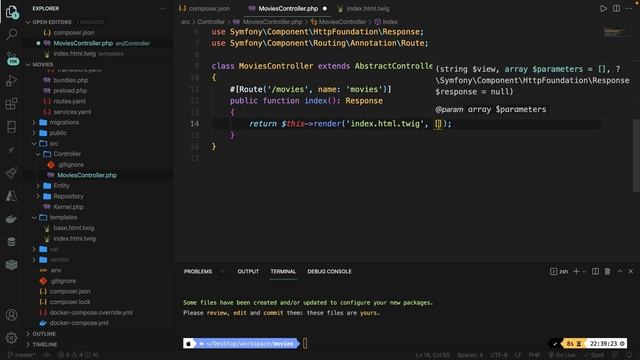Screen dimensions: 640x360
Task: Kill the terminal with trash icon
Action: point(607,271)
